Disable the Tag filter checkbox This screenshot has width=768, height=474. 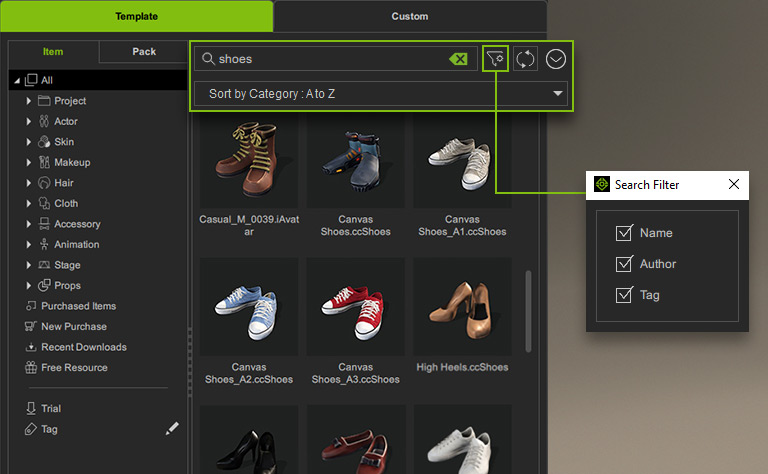pos(624,295)
